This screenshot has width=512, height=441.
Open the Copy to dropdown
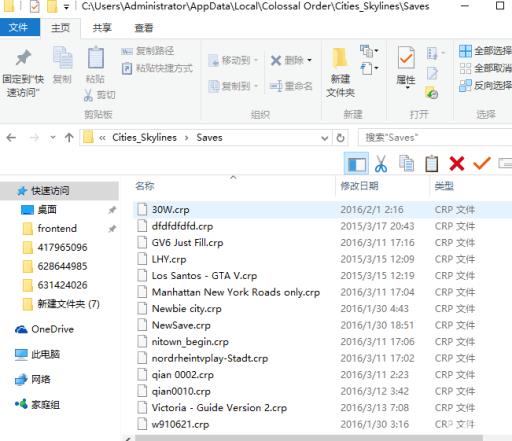[x=233, y=86]
